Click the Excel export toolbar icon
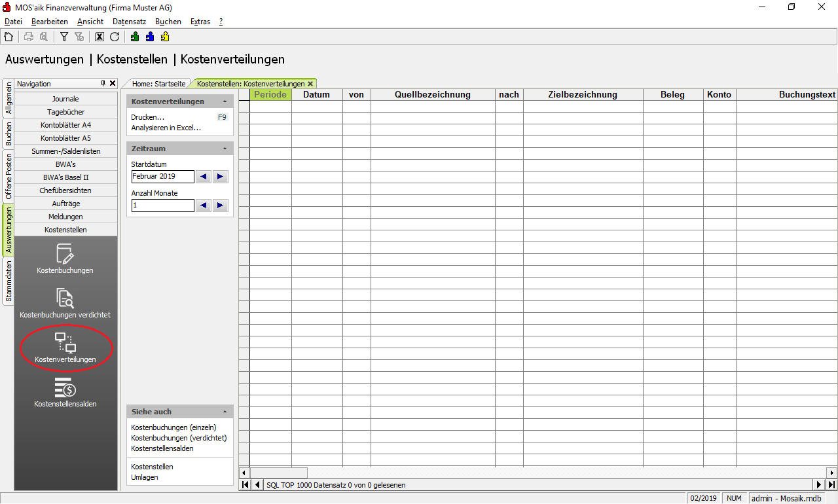The width and height of the screenshot is (838, 504). 100,37
